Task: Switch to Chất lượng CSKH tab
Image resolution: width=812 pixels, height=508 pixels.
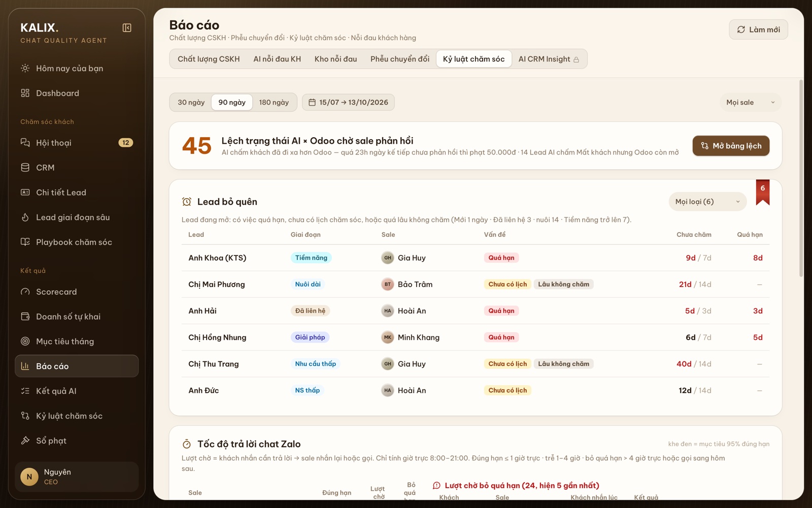Action: pyautogui.click(x=209, y=59)
